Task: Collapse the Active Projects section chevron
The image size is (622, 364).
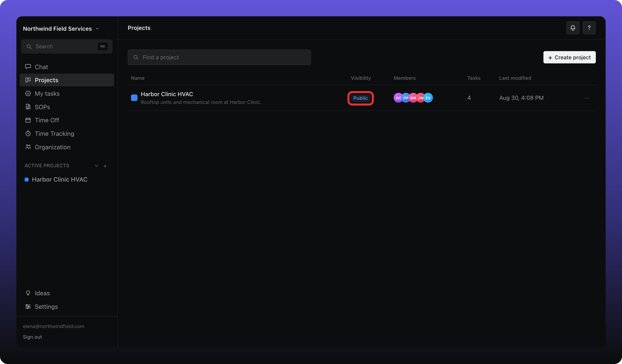Action: point(96,166)
